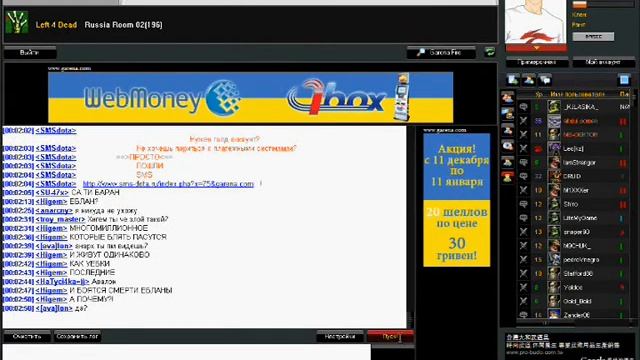The height and width of the screenshot is (360, 640).
Task: Click the user-search icon above the user list
Action: 529,80
